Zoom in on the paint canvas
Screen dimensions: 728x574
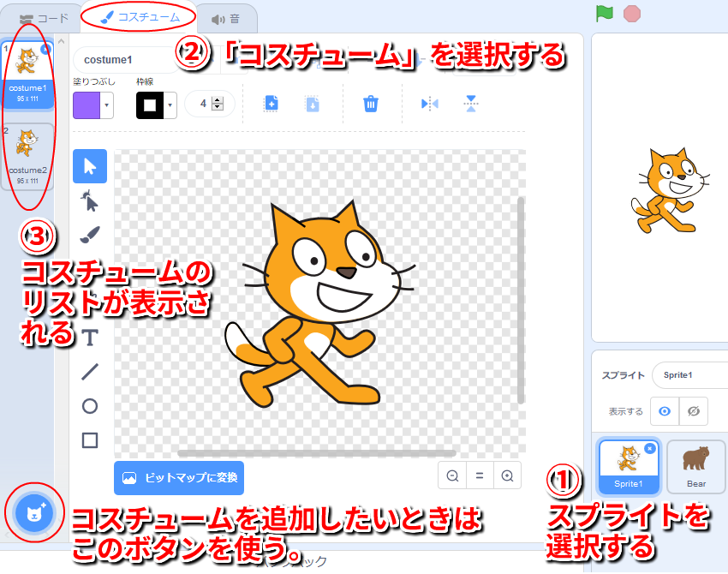(508, 475)
